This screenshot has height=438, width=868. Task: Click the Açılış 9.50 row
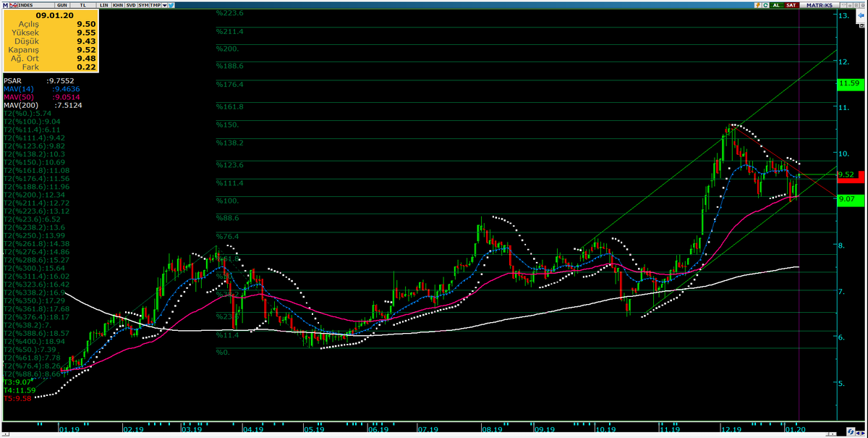[x=51, y=24]
